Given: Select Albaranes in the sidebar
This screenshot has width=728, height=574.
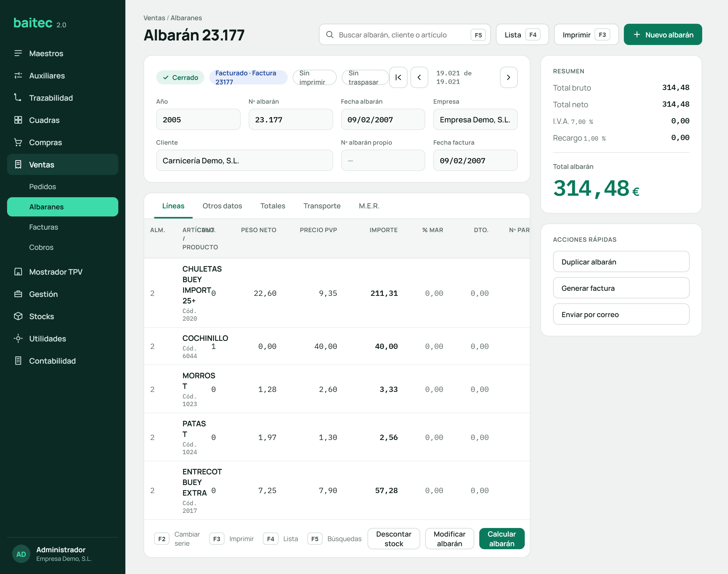Looking at the screenshot, I should click(62, 207).
